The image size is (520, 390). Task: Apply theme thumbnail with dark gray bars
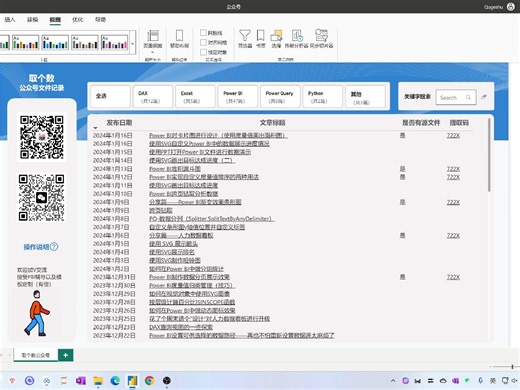pyautogui.click(x=85, y=42)
